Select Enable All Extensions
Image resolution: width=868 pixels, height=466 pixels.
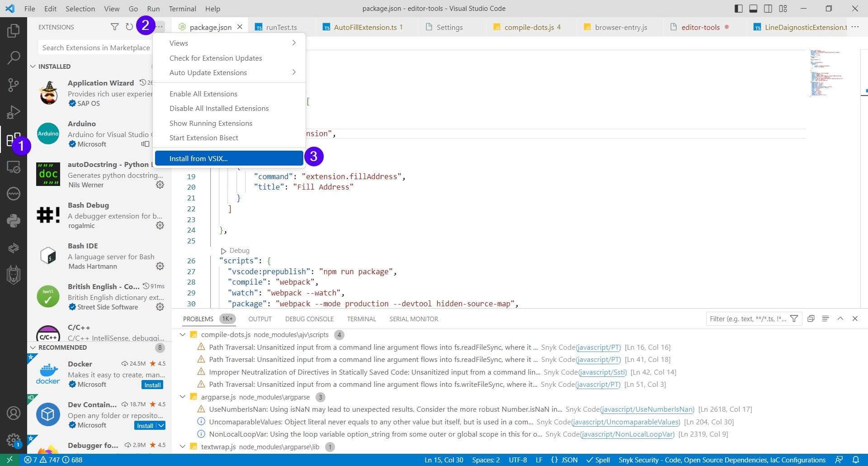click(229, 94)
